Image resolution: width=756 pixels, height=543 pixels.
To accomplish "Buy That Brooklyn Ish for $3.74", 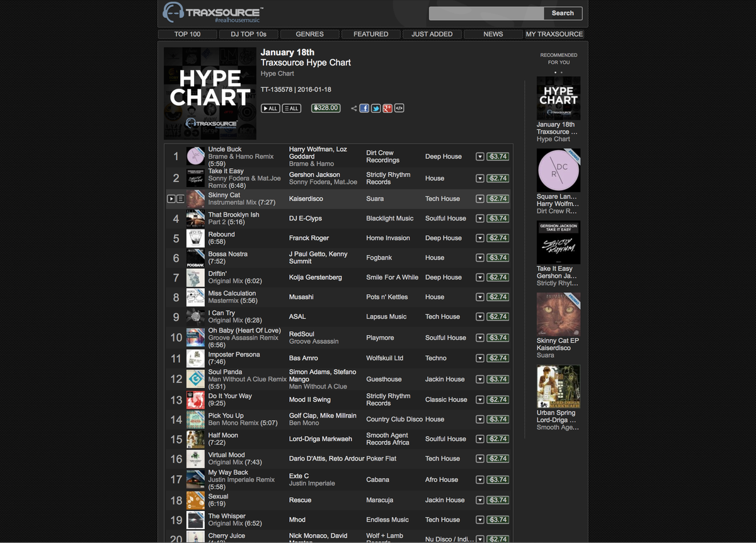I will point(498,219).
